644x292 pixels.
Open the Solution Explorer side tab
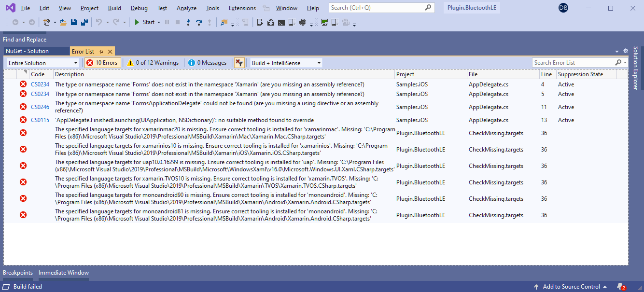coord(636,68)
